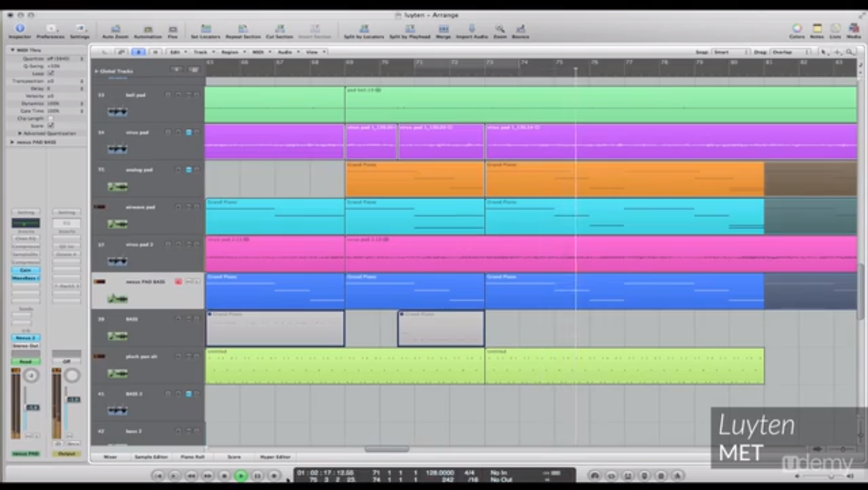Click the Set Locators icon
The width and height of the screenshot is (868, 490).
[206, 29]
